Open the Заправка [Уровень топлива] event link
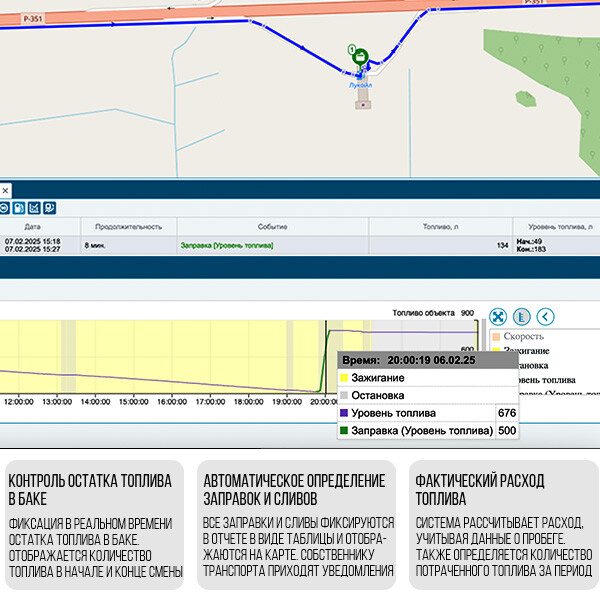Screen dimensions: 600x600 point(226,244)
